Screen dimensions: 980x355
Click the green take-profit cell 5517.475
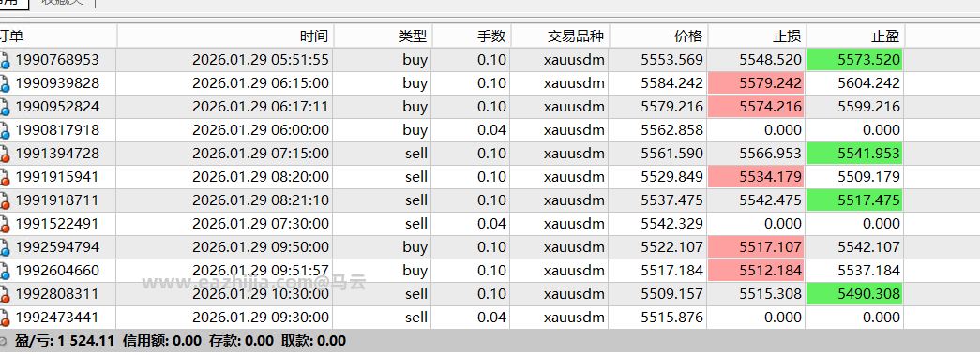(x=854, y=200)
